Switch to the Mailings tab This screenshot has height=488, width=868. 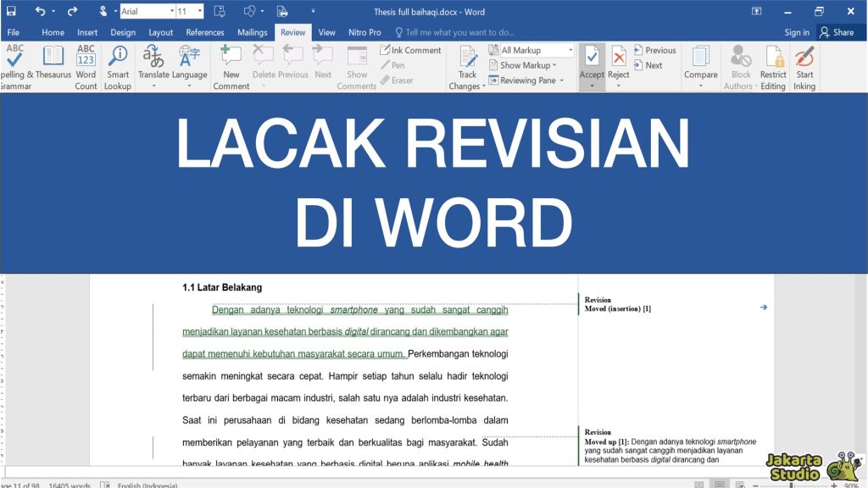(x=253, y=33)
